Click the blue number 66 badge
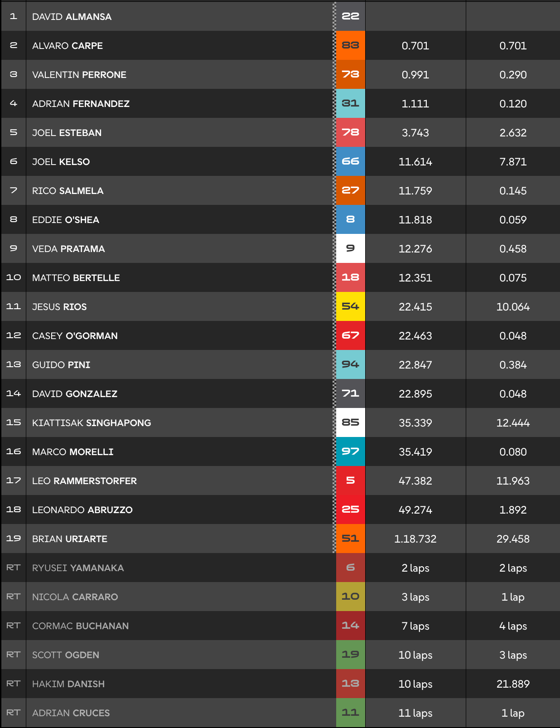This screenshot has width=560, height=728. point(350,161)
